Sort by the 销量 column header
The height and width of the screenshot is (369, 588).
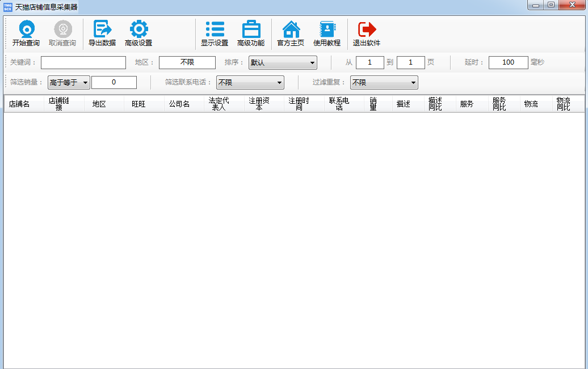point(378,104)
